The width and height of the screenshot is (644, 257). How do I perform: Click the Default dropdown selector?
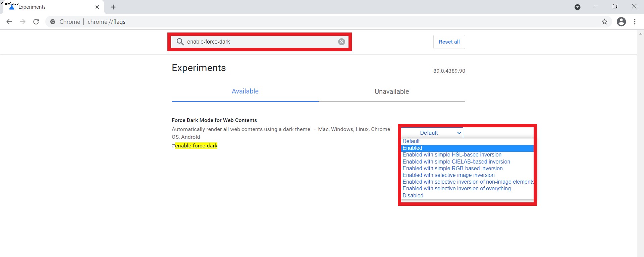pos(432,133)
